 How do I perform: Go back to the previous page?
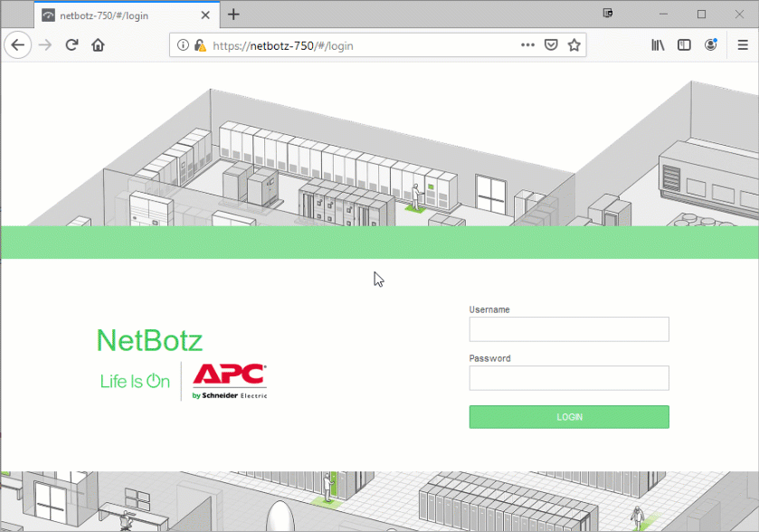[18, 45]
